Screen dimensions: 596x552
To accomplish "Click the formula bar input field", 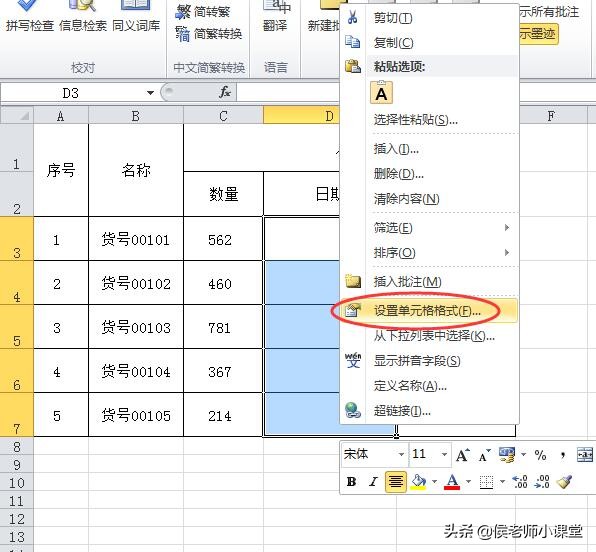I will click(x=288, y=92).
